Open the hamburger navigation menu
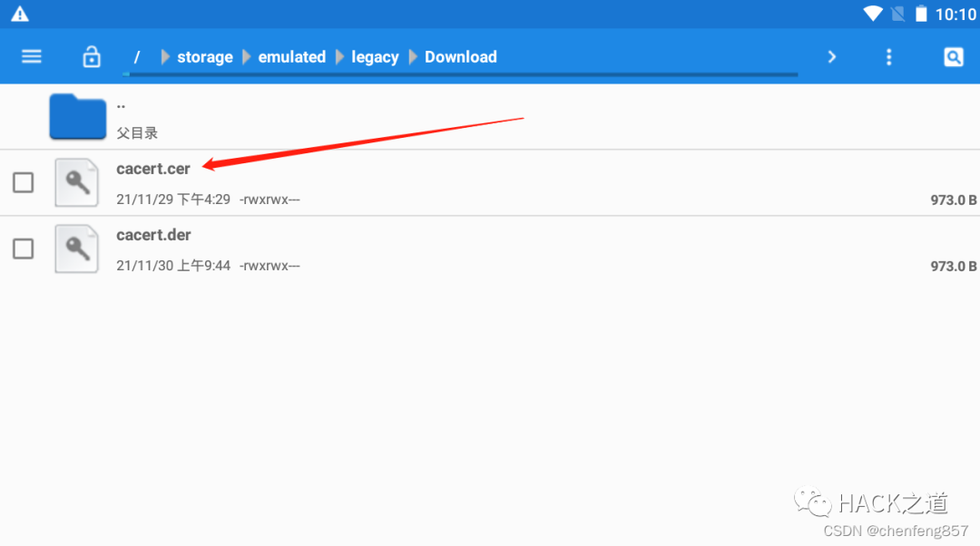Image resolution: width=980 pixels, height=546 pixels. [31, 57]
